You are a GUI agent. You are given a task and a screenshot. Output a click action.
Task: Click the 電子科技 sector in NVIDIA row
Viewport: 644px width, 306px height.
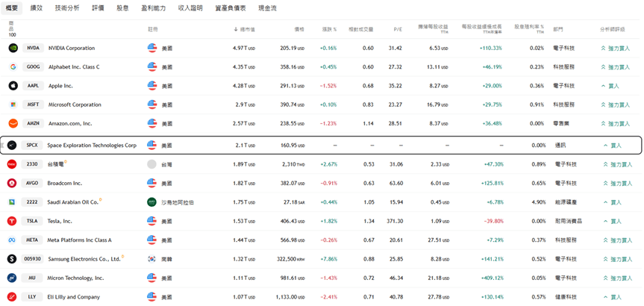pyautogui.click(x=563, y=48)
